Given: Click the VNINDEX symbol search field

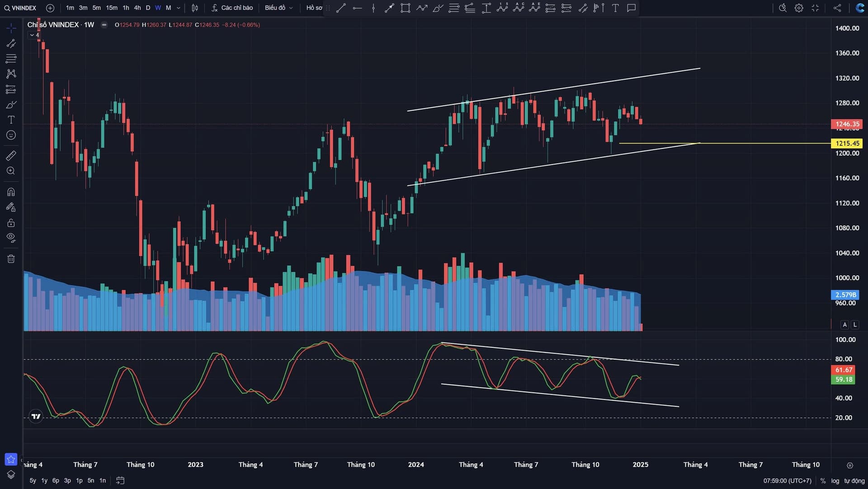Looking at the screenshot, I should click(x=20, y=8).
